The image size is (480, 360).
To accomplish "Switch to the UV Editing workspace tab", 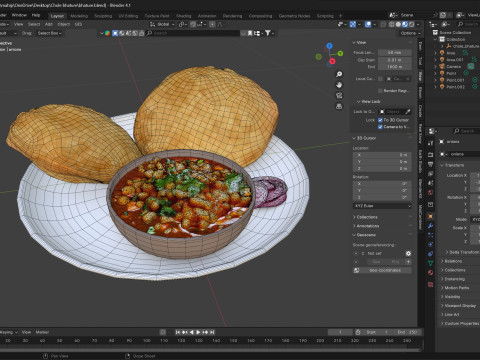I will pyautogui.click(x=128, y=16).
